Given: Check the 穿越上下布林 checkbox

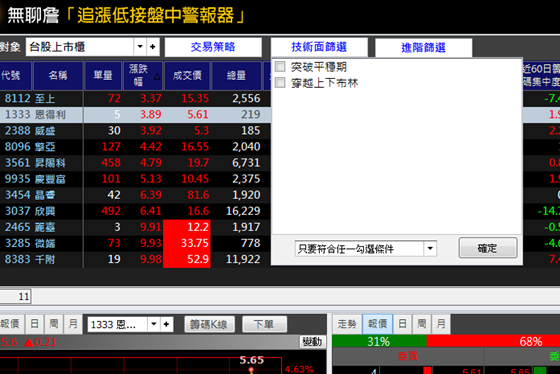Looking at the screenshot, I should tap(280, 83).
